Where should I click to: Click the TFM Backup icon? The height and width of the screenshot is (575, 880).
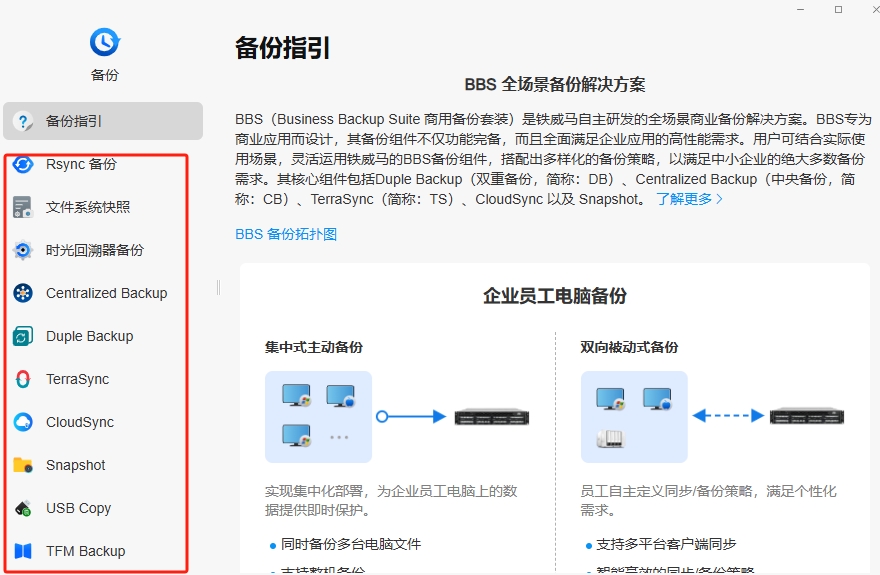pos(23,551)
